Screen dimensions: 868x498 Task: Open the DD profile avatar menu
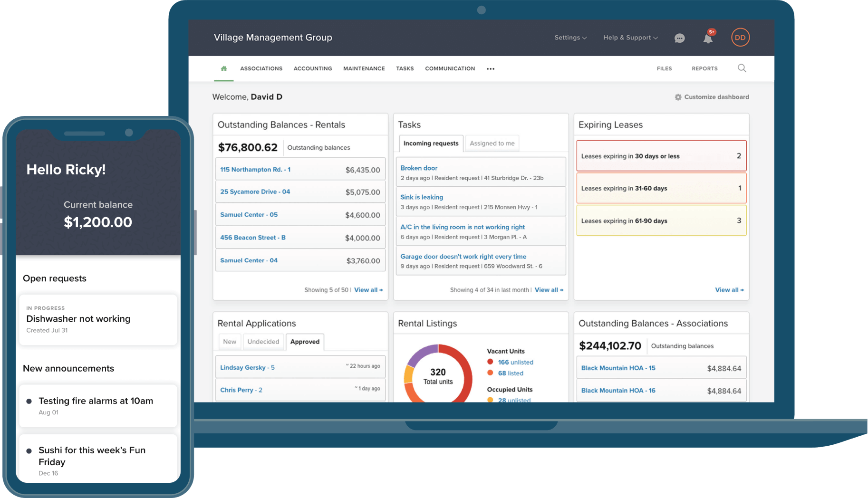[740, 37]
